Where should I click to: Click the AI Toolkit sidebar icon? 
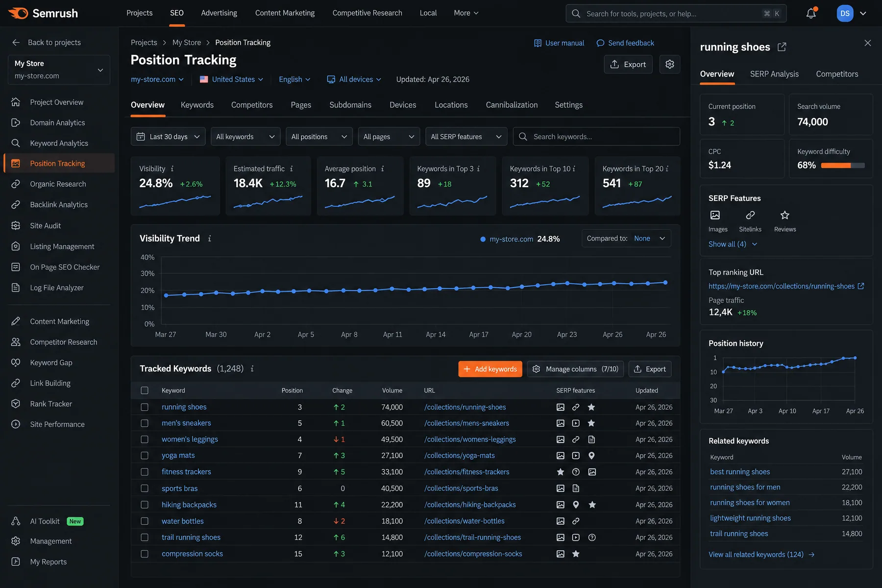tap(16, 521)
